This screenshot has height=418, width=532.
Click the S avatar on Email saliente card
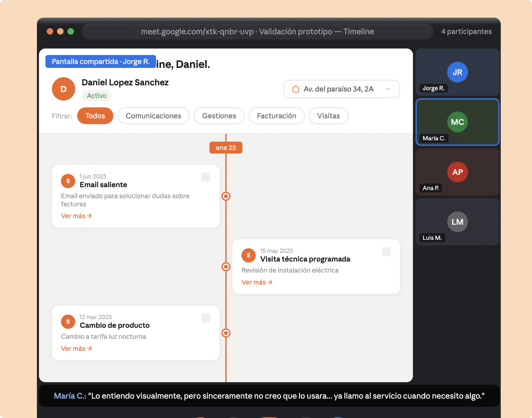(x=68, y=181)
